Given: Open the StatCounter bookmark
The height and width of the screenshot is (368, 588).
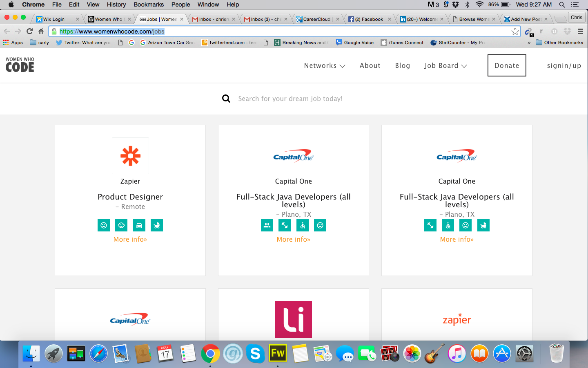Looking at the screenshot, I should (458, 43).
